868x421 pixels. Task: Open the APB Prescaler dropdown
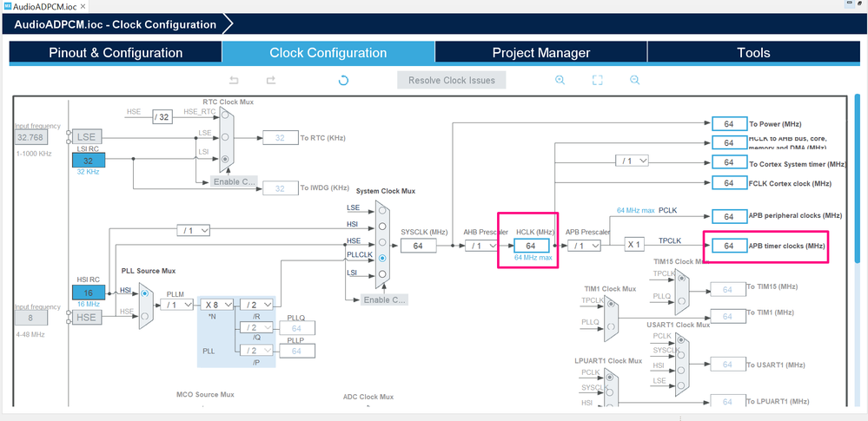[x=584, y=246]
